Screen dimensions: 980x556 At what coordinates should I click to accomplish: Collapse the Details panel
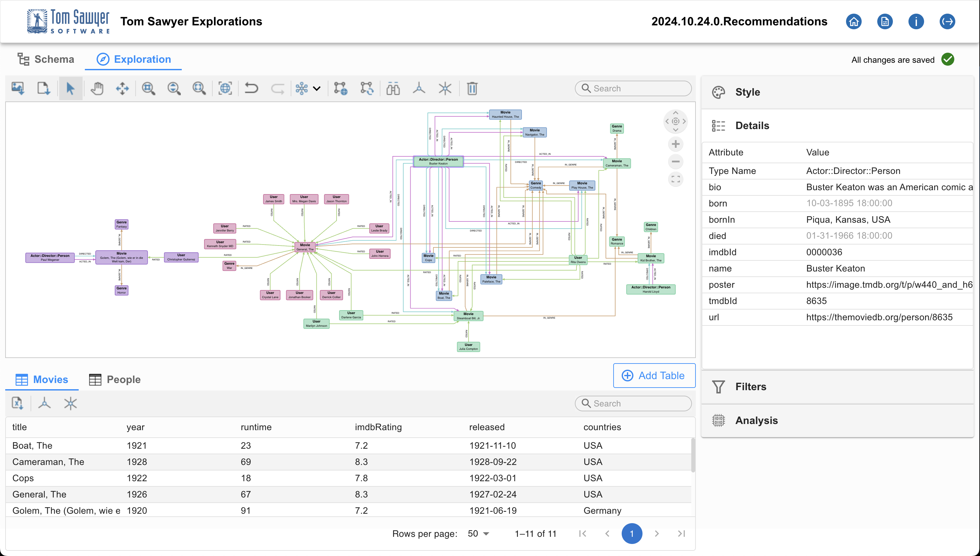(x=752, y=126)
